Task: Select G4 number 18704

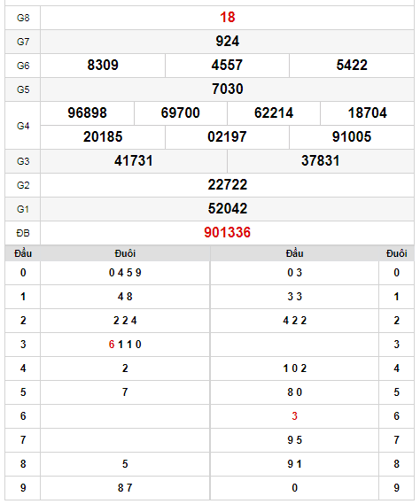Action: point(367,112)
